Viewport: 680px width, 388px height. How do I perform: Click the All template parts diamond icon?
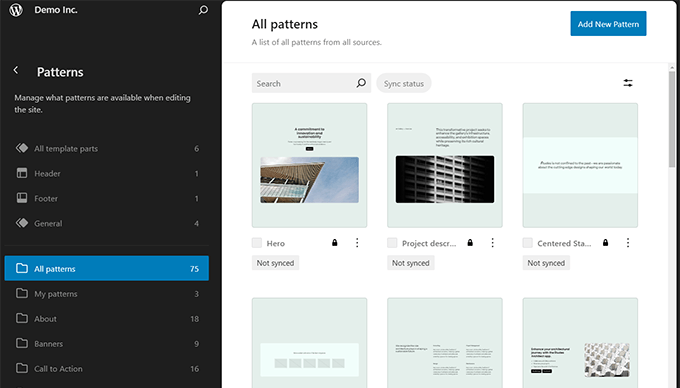click(22, 148)
